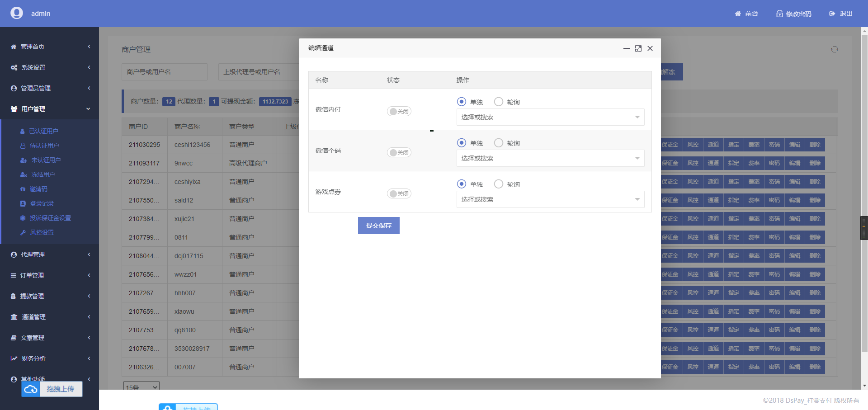The width and height of the screenshot is (868, 410).
Task: Open 修改密码 from the top bar
Action: (793, 14)
